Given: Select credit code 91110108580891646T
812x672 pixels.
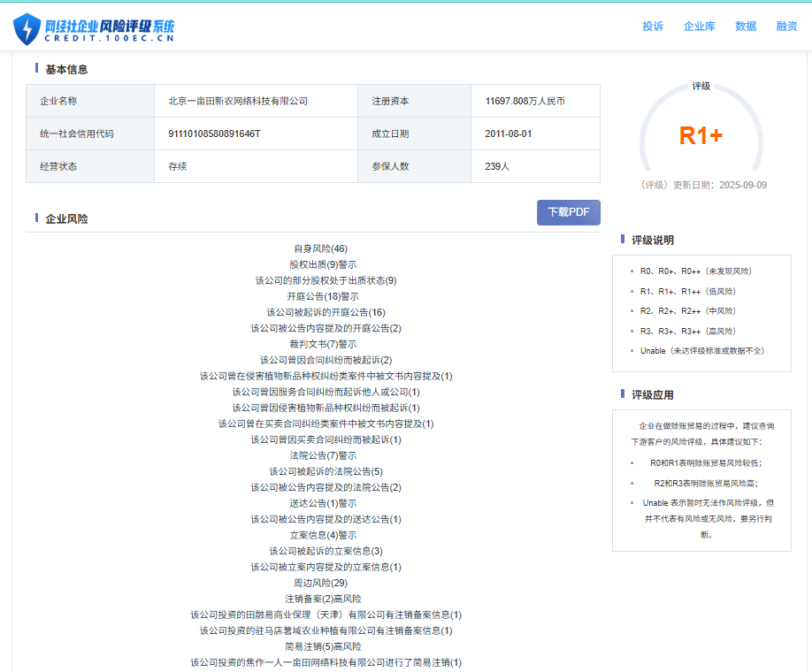Looking at the screenshot, I should (214, 134).
